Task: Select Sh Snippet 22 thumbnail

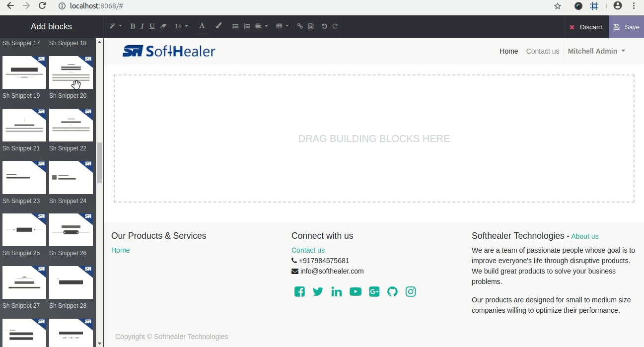Action: coord(71,125)
